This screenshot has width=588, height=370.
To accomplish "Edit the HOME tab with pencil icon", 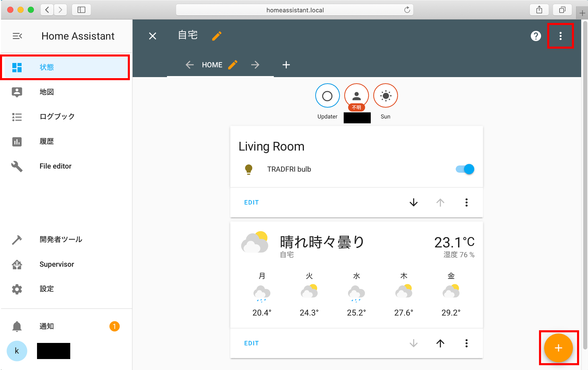I will (x=233, y=65).
